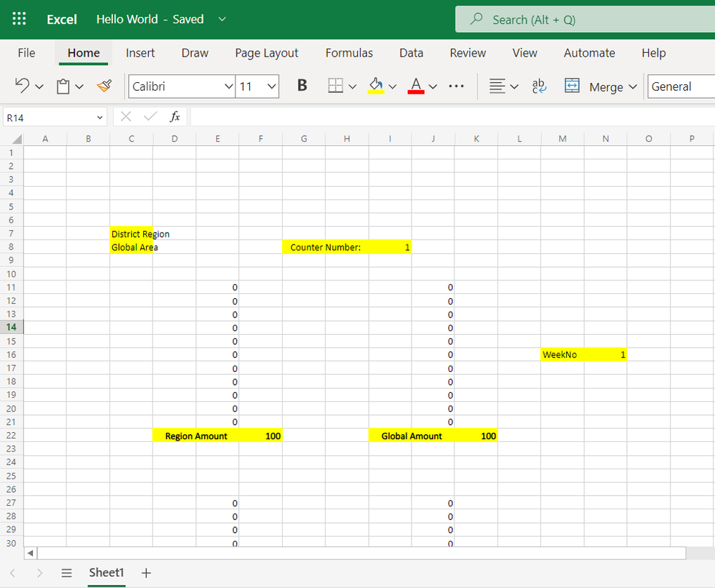Open General number format box
Viewport: 715px width, 588px height.
(681, 86)
